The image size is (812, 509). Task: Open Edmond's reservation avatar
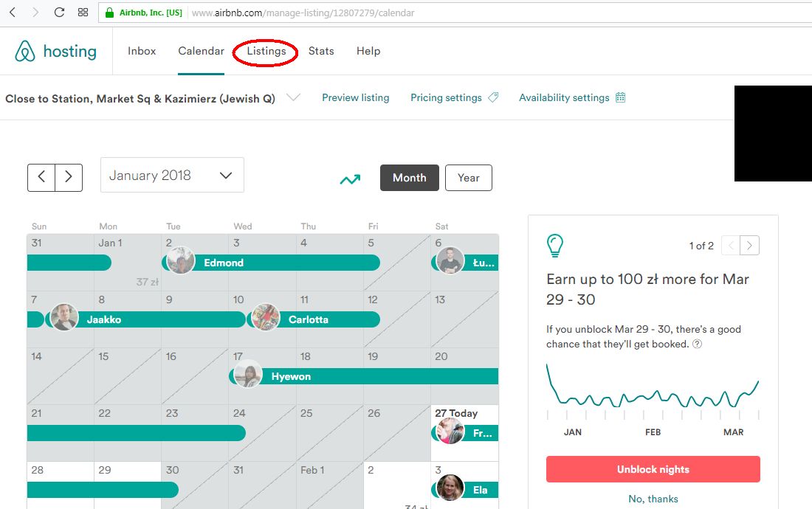pos(180,262)
